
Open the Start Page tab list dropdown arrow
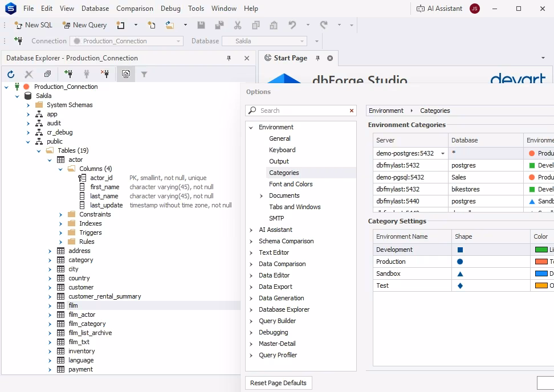[x=543, y=58]
